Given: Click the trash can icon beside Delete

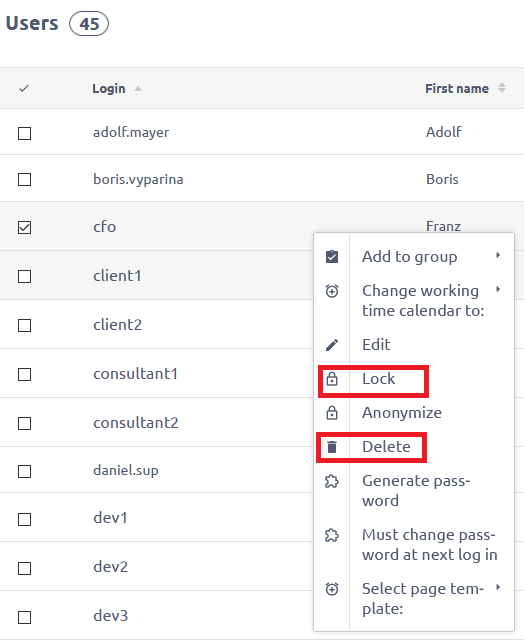Looking at the screenshot, I should pos(332,447).
